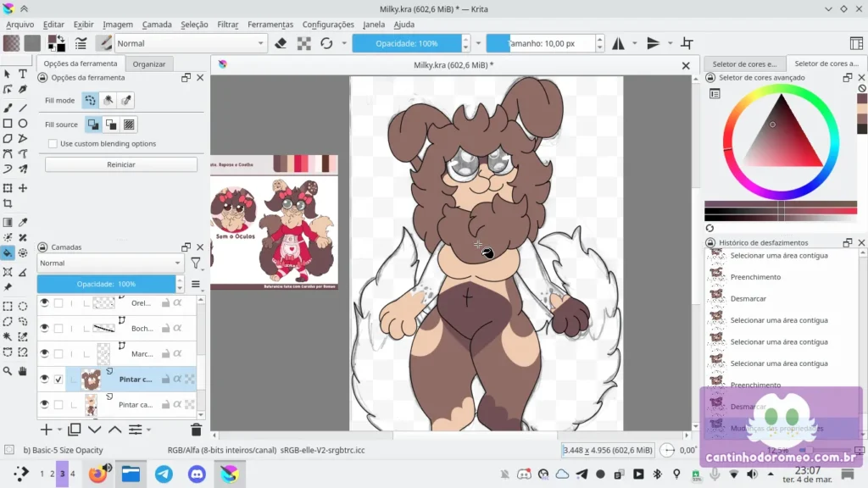Open layer blending mode dropdown in Camadas
868x488 pixels.
(x=110, y=263)
